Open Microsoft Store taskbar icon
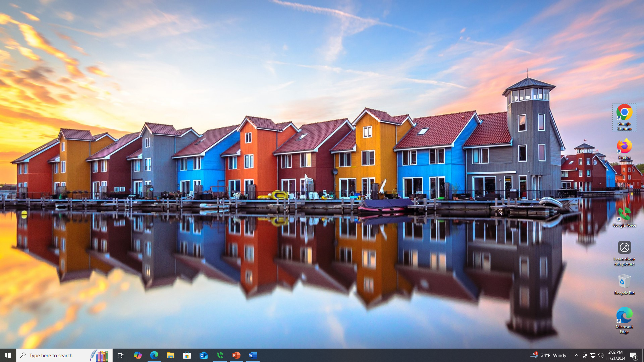The image size is (644, 362). tap(187, 355)
